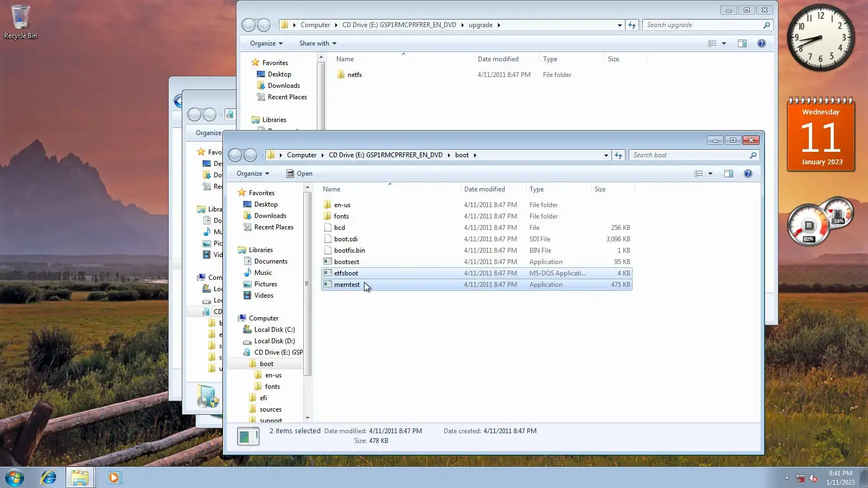The width and height of the screenshot is (868, 488).
Task: Click the calendar gadget showing January 2023
Action: click(821, 134)
